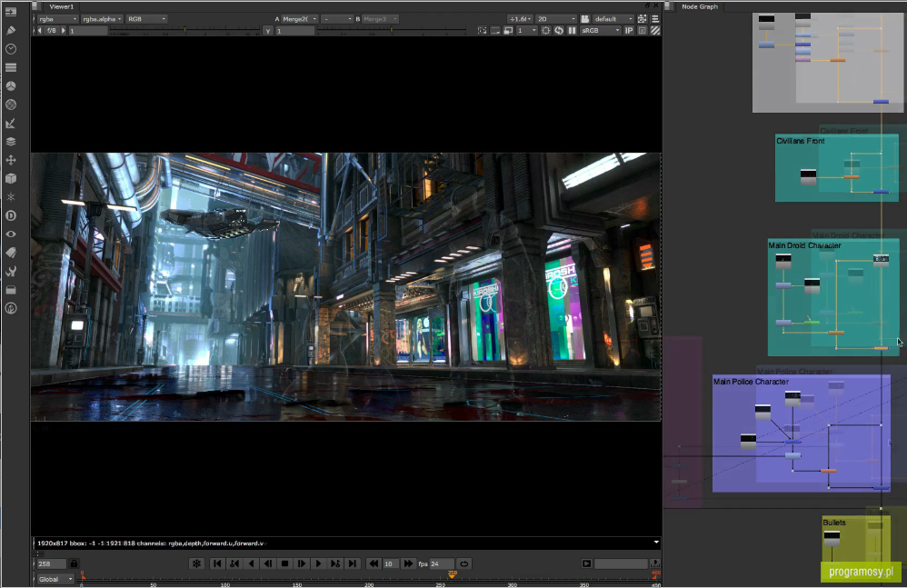The width and height of the screenshot is (907, 588).
Task: Open the A input Merge2 dropdown
Action: [300, 19]
